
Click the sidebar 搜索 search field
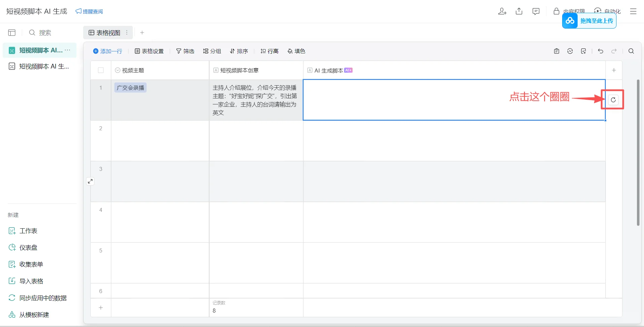pos(40,33)
